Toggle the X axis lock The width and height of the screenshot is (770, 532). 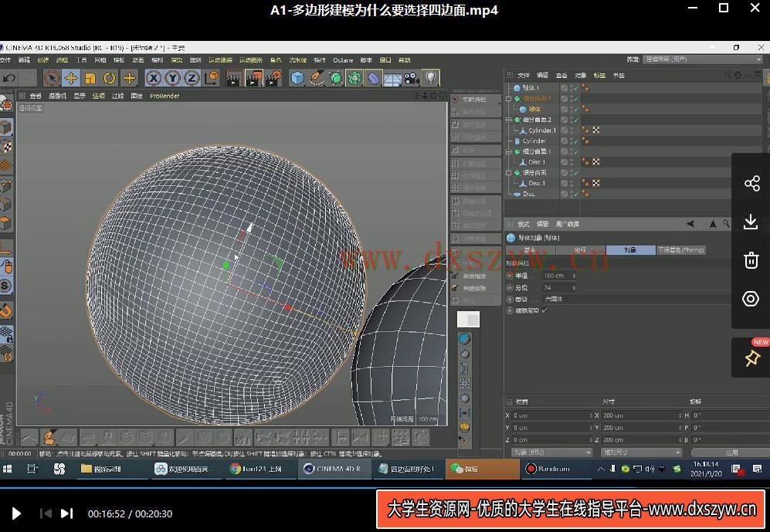point(154,78)
